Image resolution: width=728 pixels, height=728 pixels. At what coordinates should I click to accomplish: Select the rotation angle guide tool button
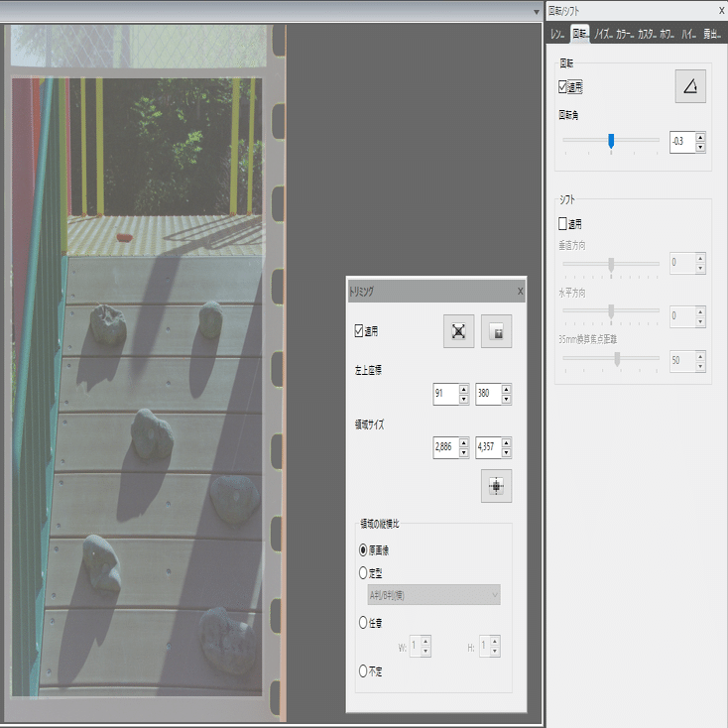[690, 86]
